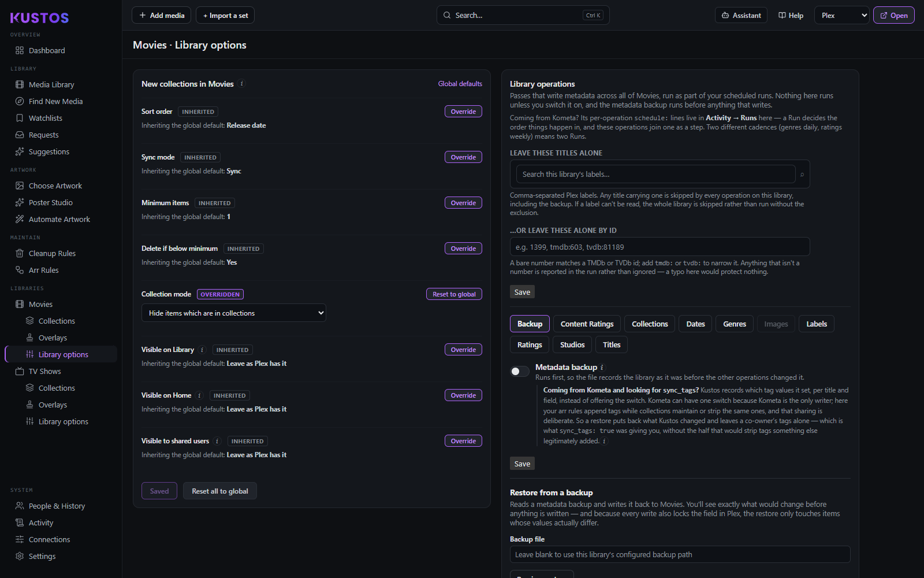Click the label search icon

click(802, 174)
